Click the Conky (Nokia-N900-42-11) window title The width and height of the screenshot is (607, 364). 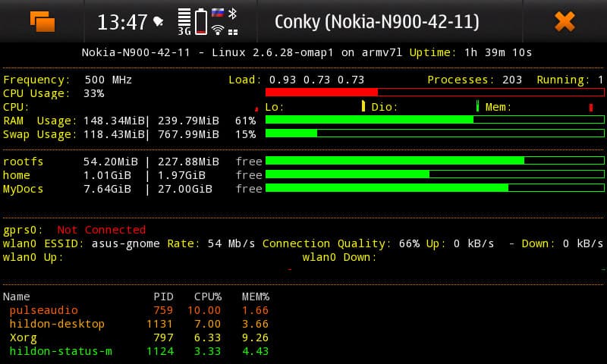coord(376,22)
